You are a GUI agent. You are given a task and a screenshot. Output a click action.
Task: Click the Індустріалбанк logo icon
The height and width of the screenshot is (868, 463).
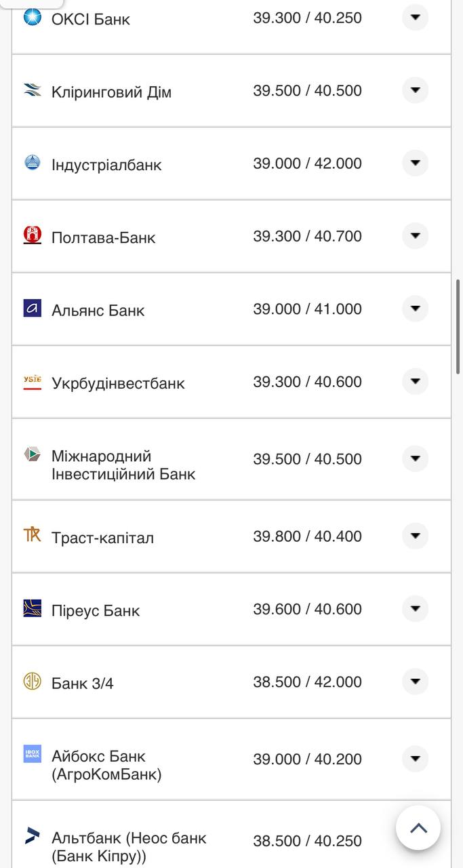(x=33, y=163)
